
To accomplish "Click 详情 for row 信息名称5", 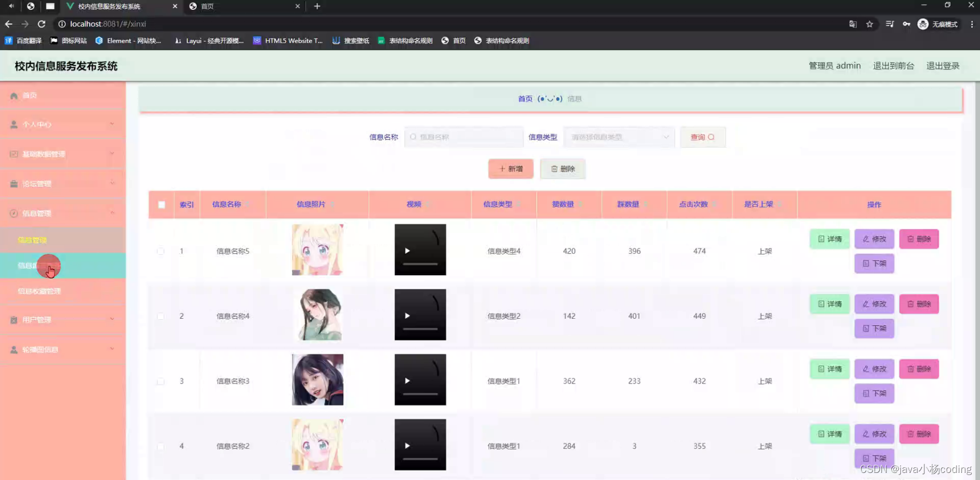I will pyautogui.click(x=830, y=239).
